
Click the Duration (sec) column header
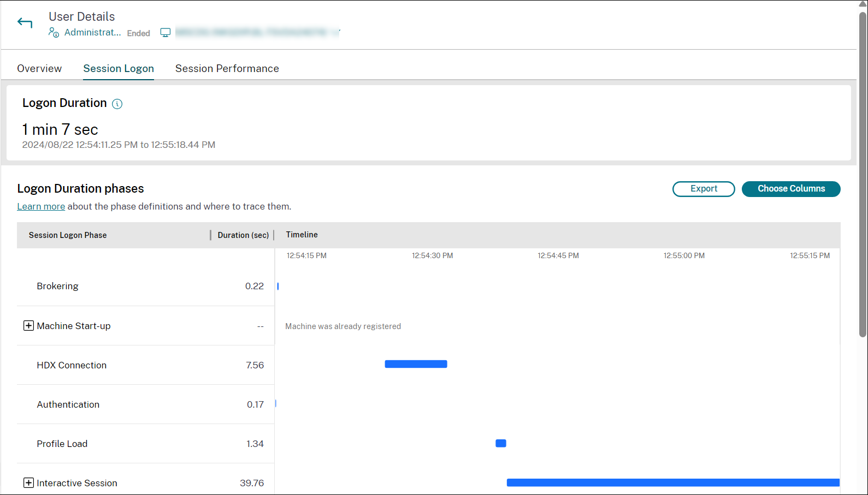pyautogui.click(x=243, y=235)
